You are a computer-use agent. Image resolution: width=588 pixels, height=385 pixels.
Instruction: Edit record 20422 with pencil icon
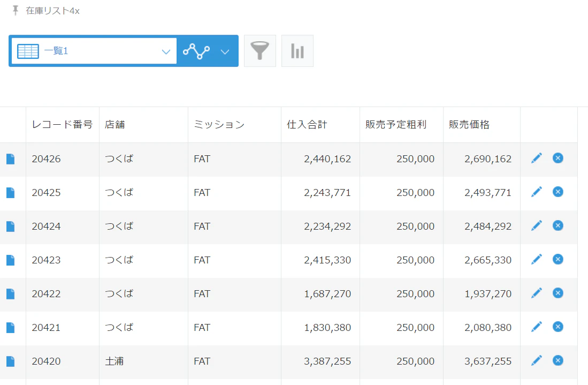537,293
